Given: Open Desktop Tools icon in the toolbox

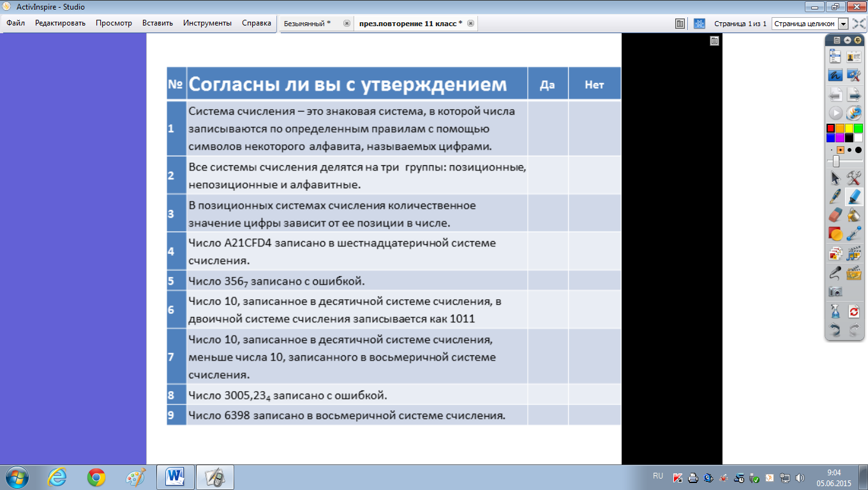Looking at the screenshot, I should 854,75.
